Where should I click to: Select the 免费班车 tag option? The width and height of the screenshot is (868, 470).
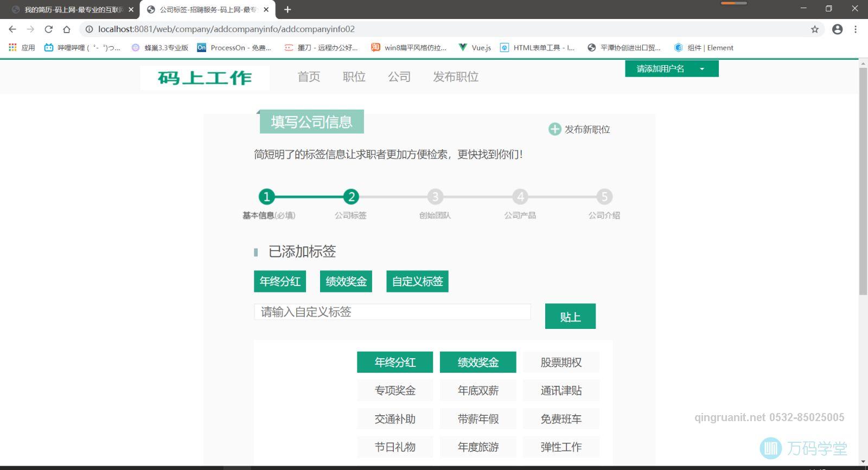(561, 419)
